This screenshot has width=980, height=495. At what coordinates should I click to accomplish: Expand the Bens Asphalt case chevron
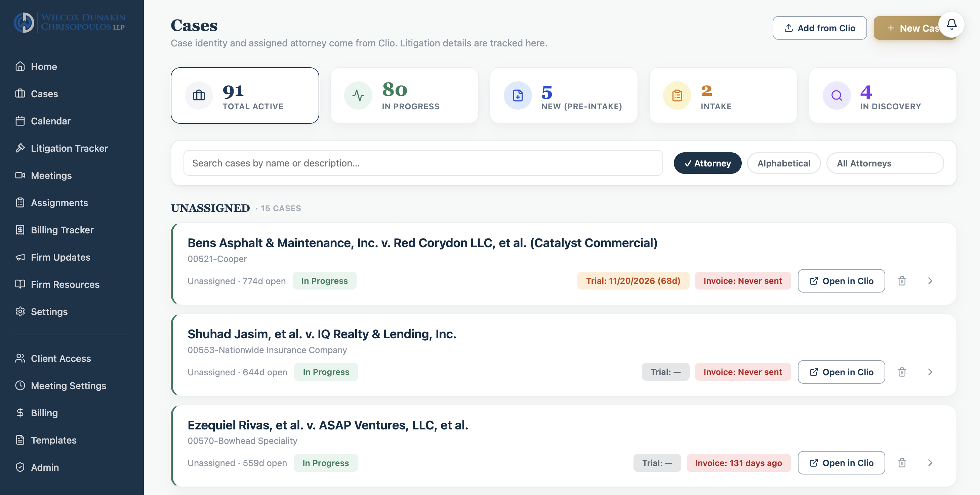[x=930, y=281]
